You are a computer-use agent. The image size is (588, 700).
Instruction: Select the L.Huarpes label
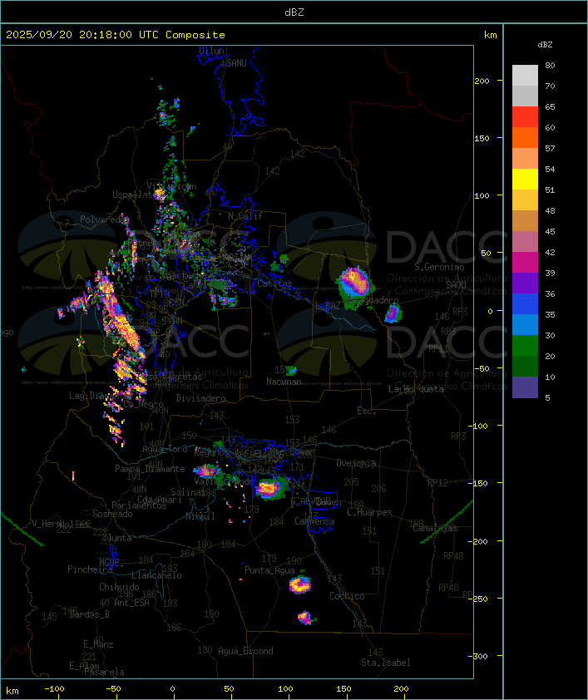click(369, 512)
